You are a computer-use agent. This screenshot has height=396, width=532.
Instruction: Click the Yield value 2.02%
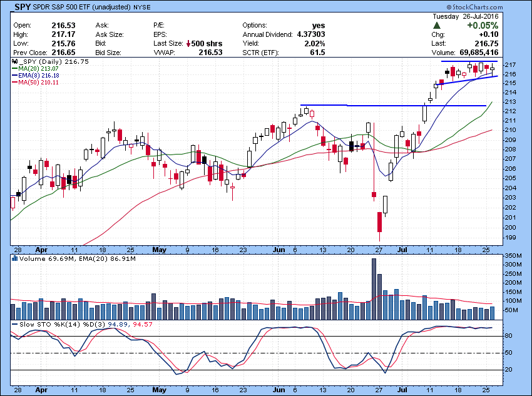315,43
